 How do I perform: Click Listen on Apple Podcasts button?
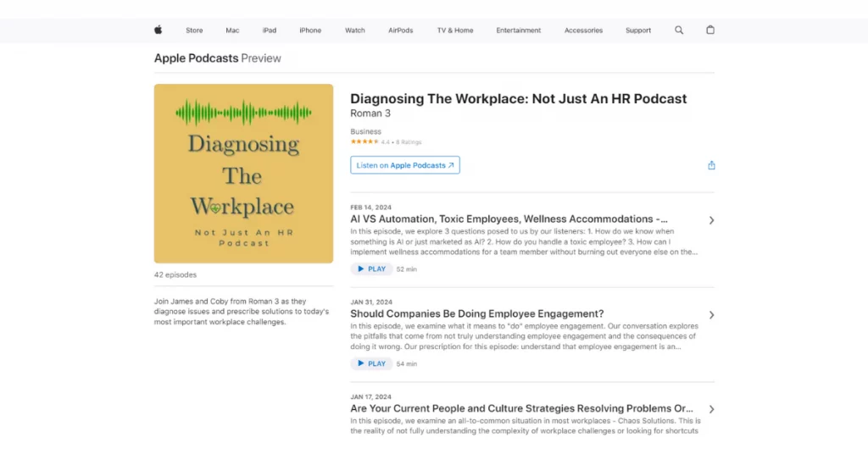[405, 165]
